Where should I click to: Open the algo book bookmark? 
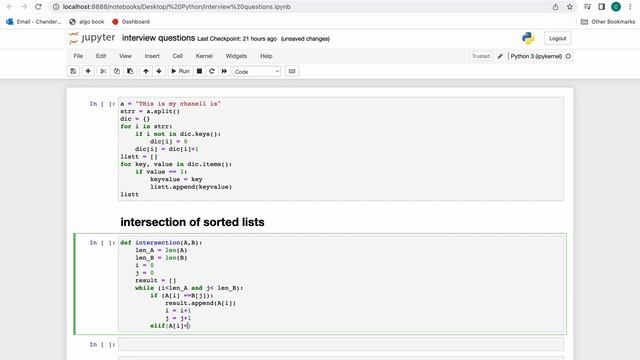tap(87, 22)
